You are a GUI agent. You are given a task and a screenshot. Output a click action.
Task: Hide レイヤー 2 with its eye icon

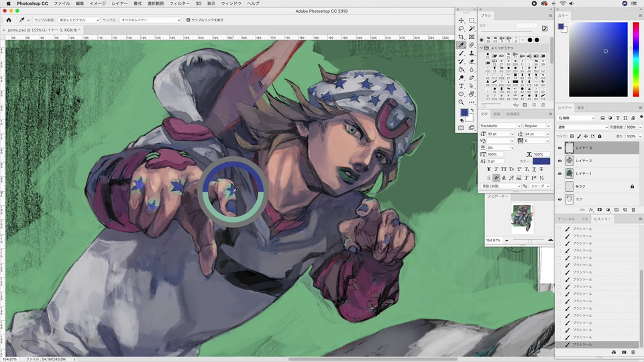pyautogui.click(x=560, y=161)
